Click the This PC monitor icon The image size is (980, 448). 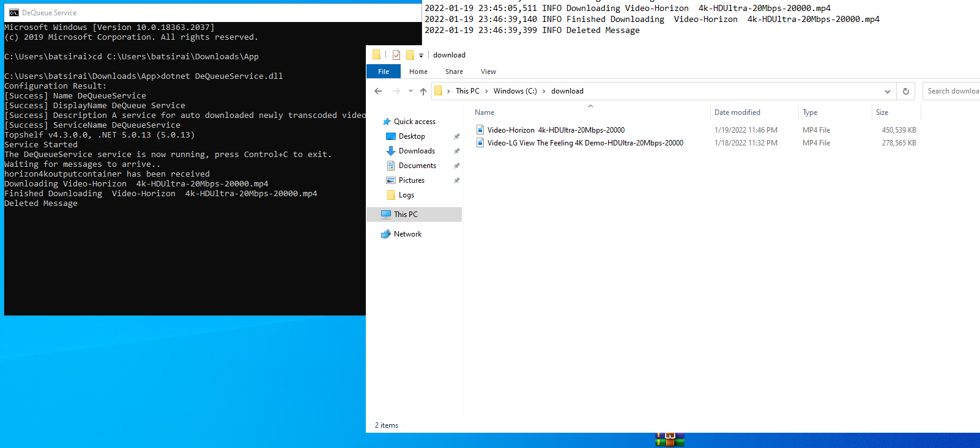[386, 215]
